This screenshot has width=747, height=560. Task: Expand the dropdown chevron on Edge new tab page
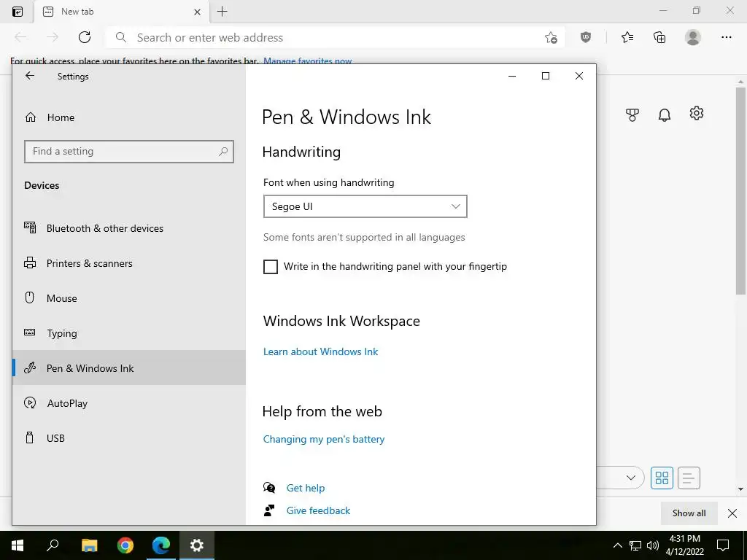631,478
